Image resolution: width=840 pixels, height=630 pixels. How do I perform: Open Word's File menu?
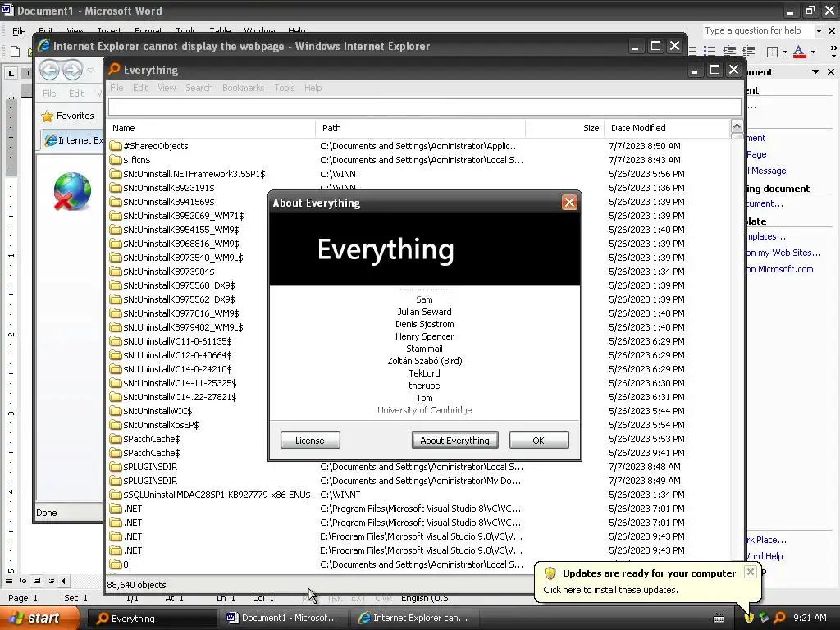click(19, 31)
